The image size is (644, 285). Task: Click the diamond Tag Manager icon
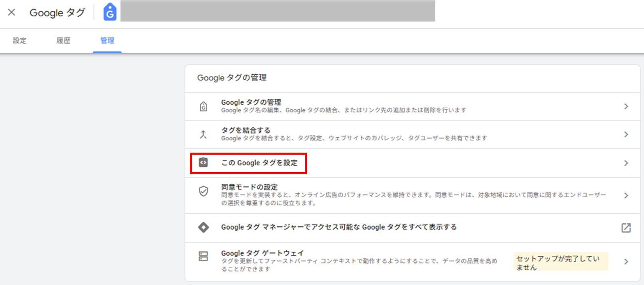pyautogui.click(x=203, y=227)
